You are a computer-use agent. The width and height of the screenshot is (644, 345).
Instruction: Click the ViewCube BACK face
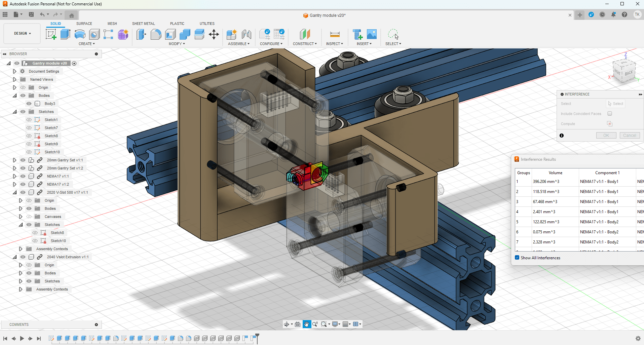click(x=628, y=73)
